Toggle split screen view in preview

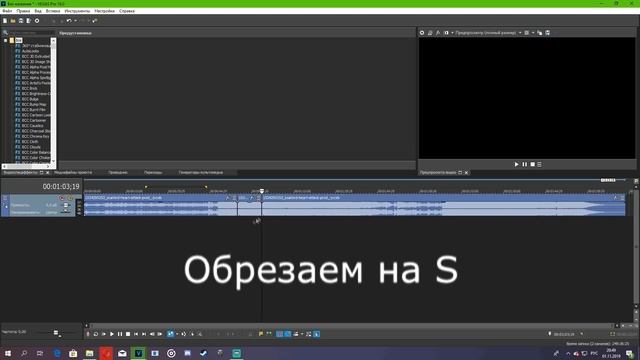[446, 33]
